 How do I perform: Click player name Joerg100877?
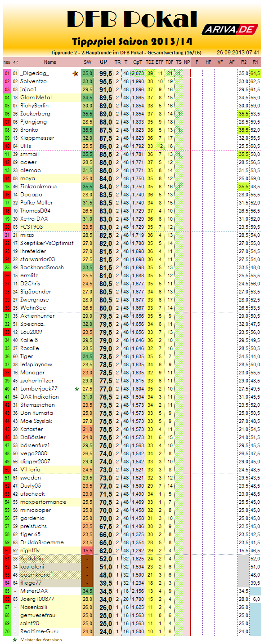tap(37, 599)
